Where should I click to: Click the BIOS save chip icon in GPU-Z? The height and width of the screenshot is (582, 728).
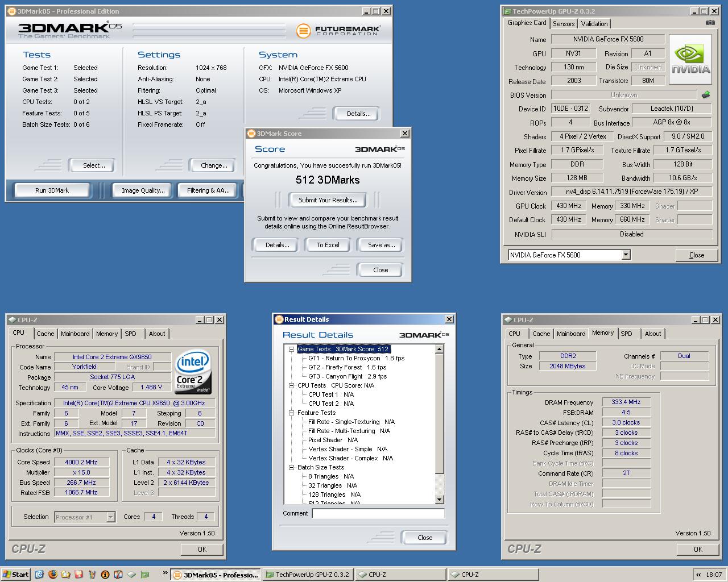pyautogui.click(x=706, y=95)
